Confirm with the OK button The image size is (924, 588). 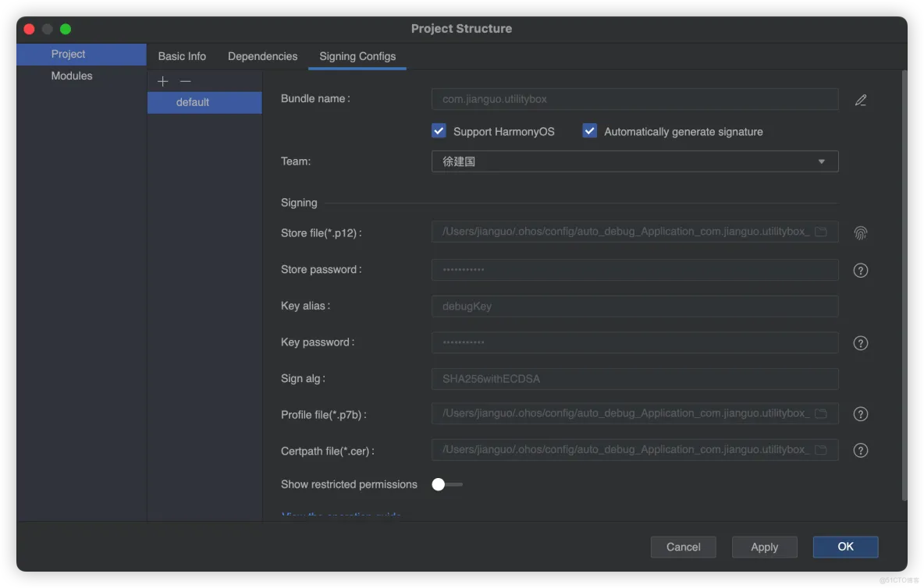click(x=846, y=547)
